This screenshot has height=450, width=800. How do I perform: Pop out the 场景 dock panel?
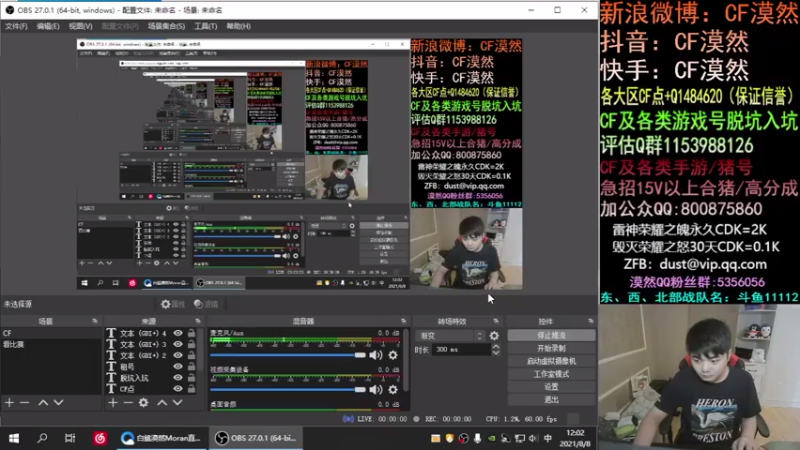pyautogui.click(x=95, y=321)
